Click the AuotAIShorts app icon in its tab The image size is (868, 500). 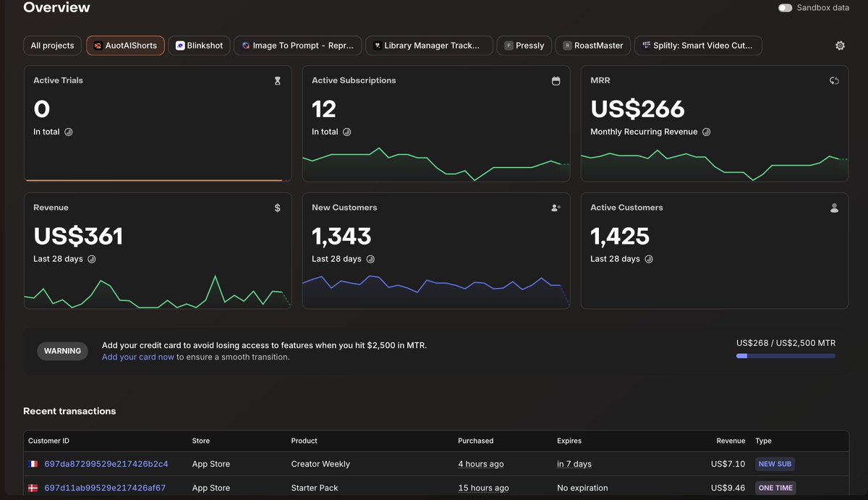point(98,46)
